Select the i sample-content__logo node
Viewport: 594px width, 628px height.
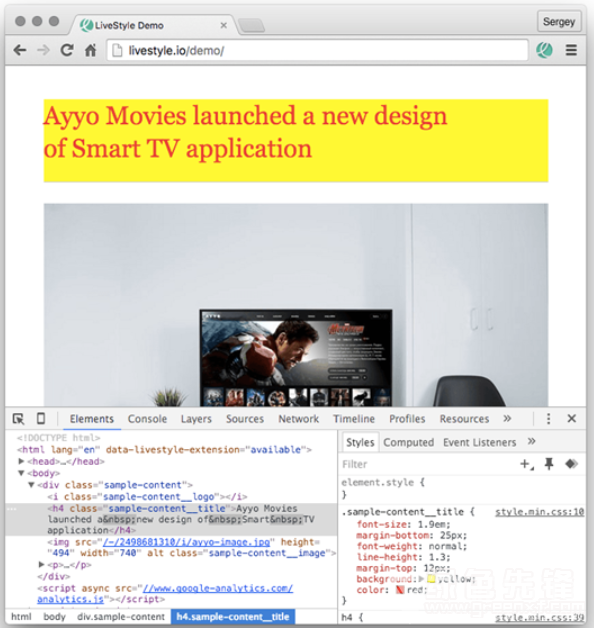click(x=147, y=497)
